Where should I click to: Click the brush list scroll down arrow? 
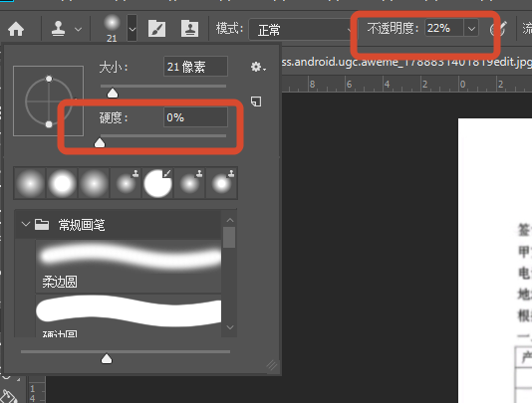pyautogui.click(x=230, y=327)
